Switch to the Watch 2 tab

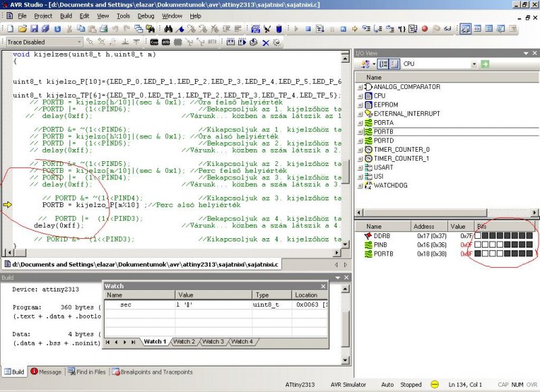click(x=183, y=341)
